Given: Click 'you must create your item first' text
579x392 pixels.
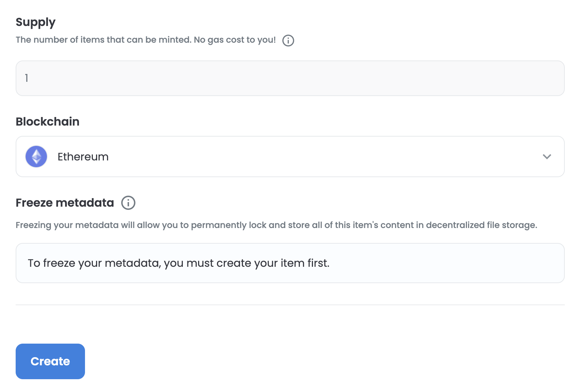Looking at the screenshot, I should point(247,263).
